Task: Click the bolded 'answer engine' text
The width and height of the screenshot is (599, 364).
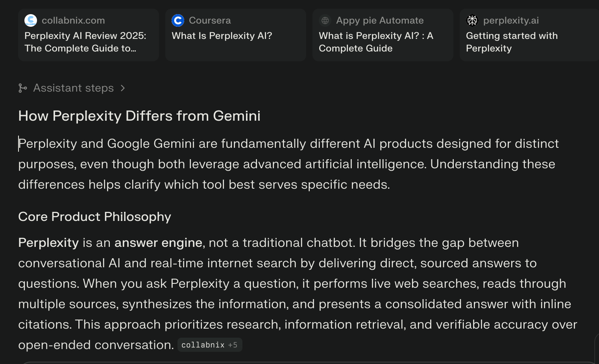Action: click(158, 243)
